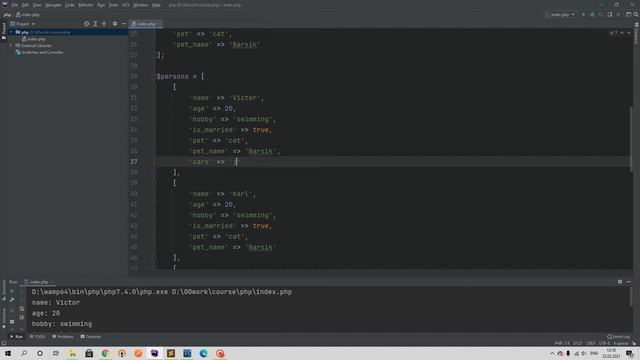640x360 pixels.
Task: Toggle the vertical Project side tab
Action: (4, 31)
